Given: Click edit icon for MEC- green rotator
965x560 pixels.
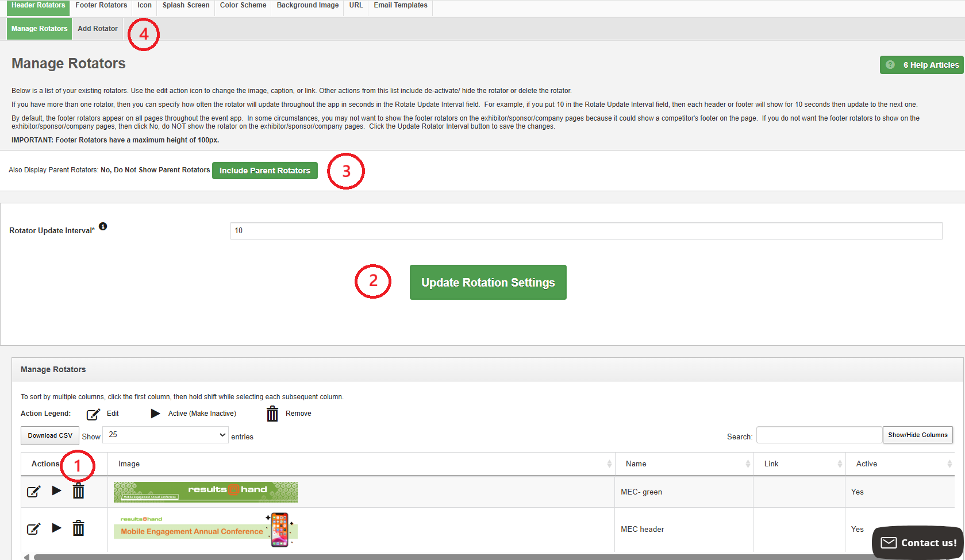Looking at the screenshot, I should coord(34,492).
